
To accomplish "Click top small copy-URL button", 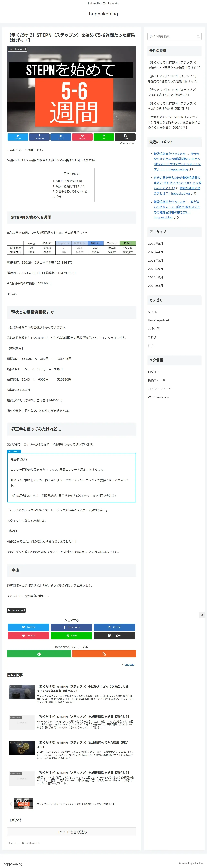I will coord(125,137).
